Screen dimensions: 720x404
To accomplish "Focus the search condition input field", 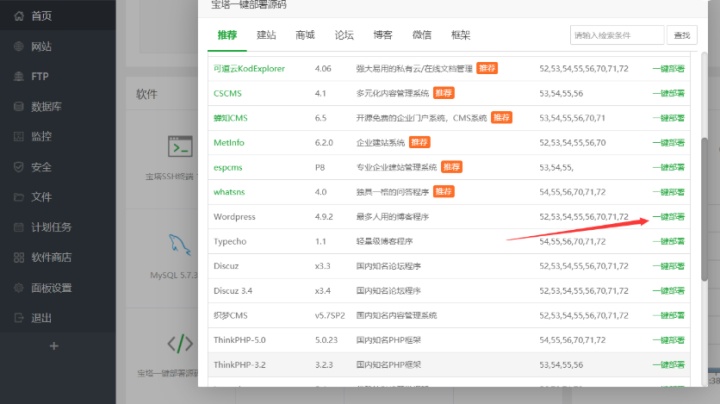I will [x=617, y=35].
